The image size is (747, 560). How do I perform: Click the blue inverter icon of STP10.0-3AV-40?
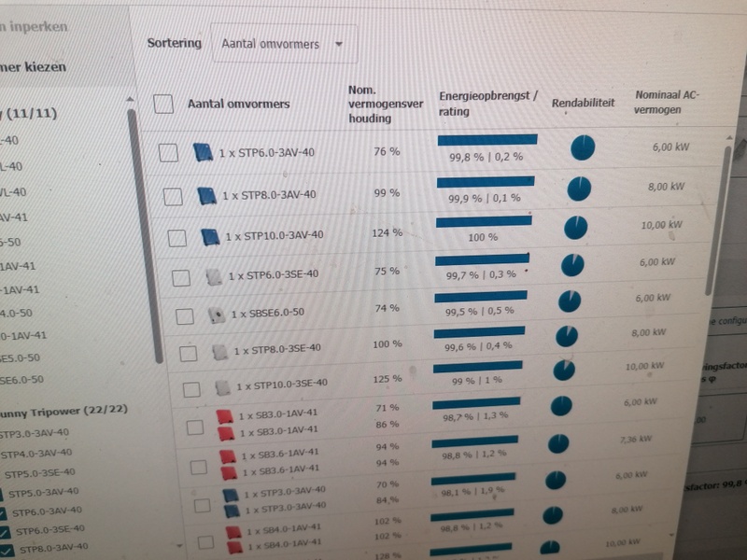point(210,237)
